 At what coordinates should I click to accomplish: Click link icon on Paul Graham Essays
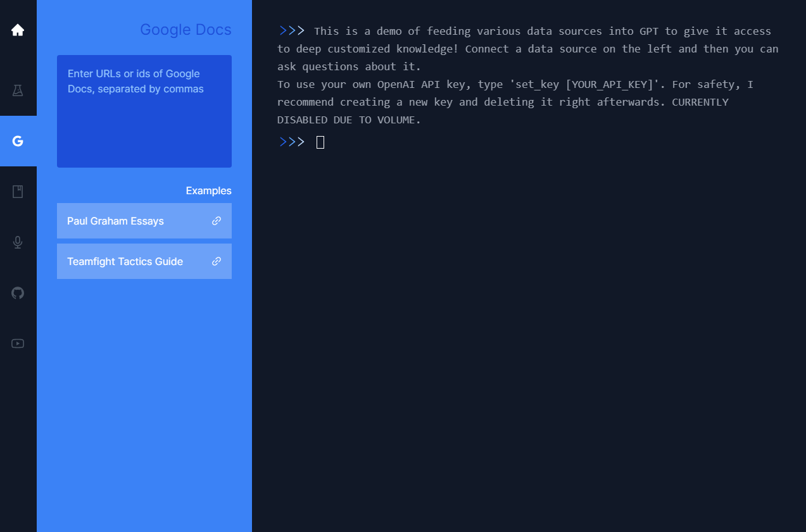(x=217, y=221)
